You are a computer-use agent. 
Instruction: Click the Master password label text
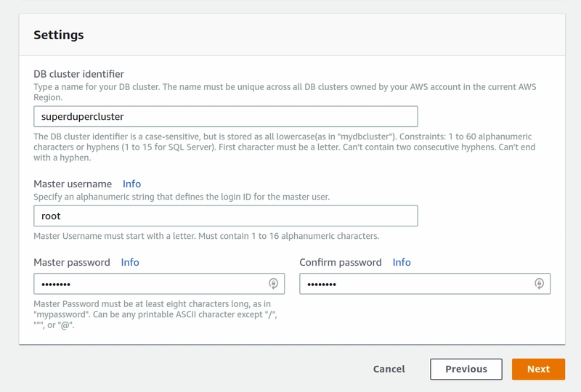[72, 262]
